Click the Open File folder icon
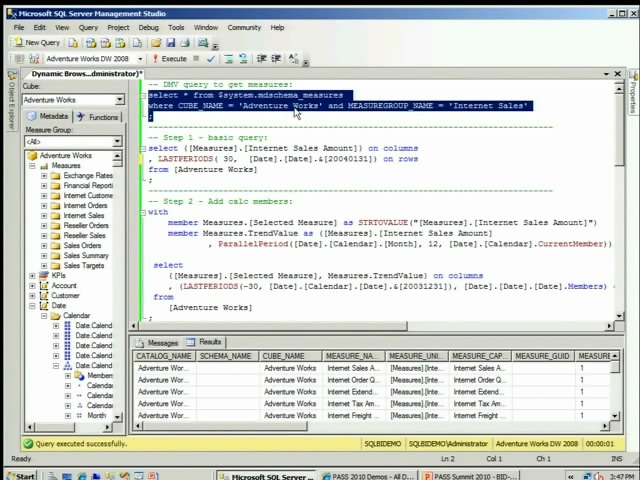 tap(156, 42)
